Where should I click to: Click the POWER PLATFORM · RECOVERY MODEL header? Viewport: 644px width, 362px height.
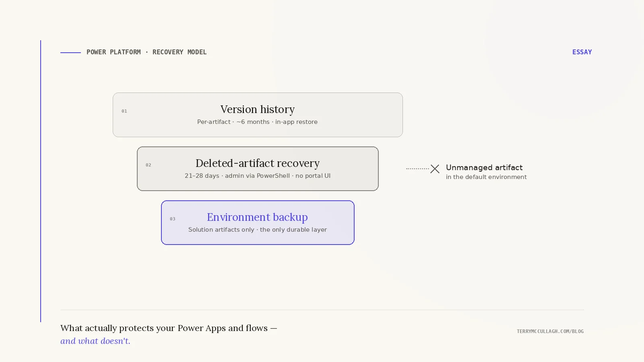(147, 52)
